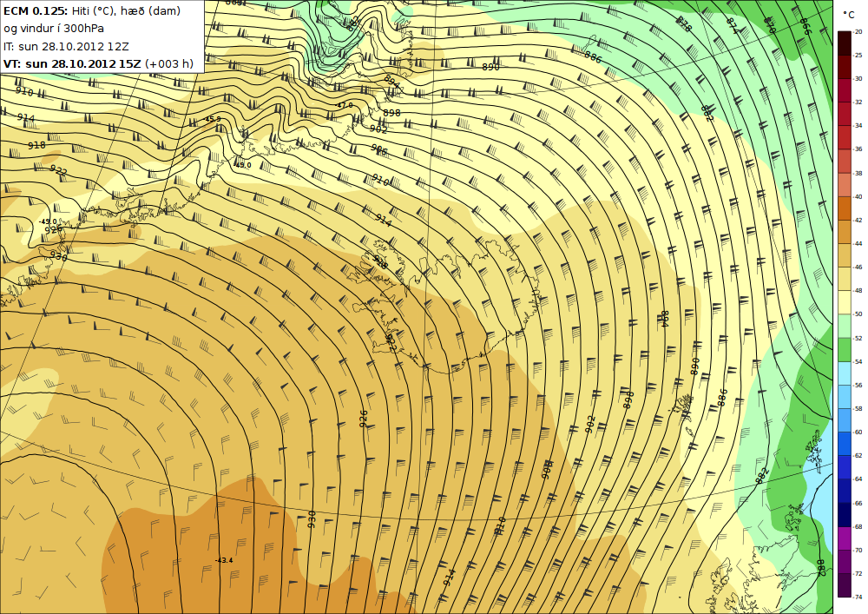
Task: Click the 'og vindur í 300hPa' line
Action: [x=54, y=29]
